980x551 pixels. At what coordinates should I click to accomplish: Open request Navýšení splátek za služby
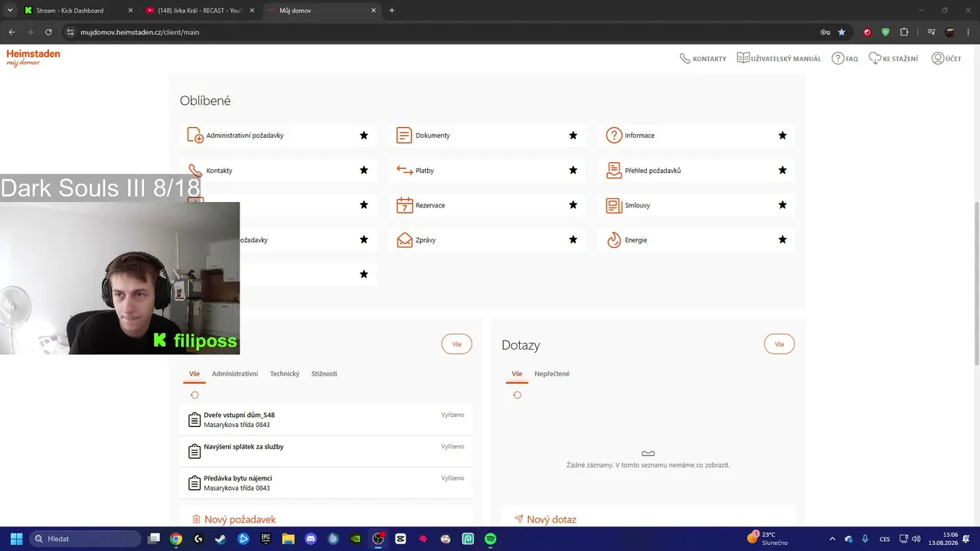pos(326,452)
